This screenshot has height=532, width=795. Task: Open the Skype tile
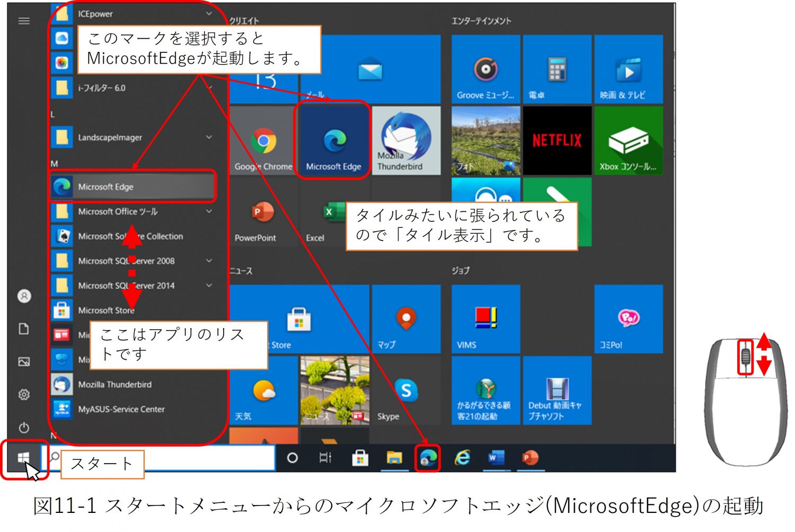click(x=406, y=391)
